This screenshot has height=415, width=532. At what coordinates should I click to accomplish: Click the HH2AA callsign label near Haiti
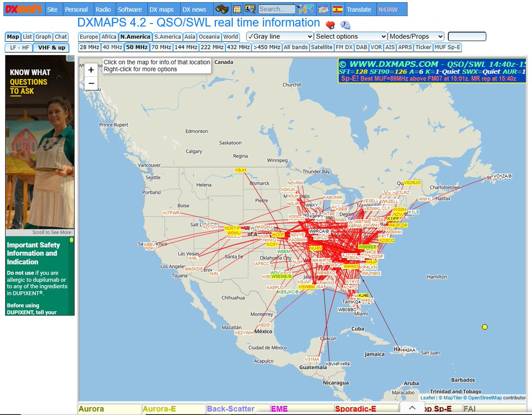(x=408, y=350)
